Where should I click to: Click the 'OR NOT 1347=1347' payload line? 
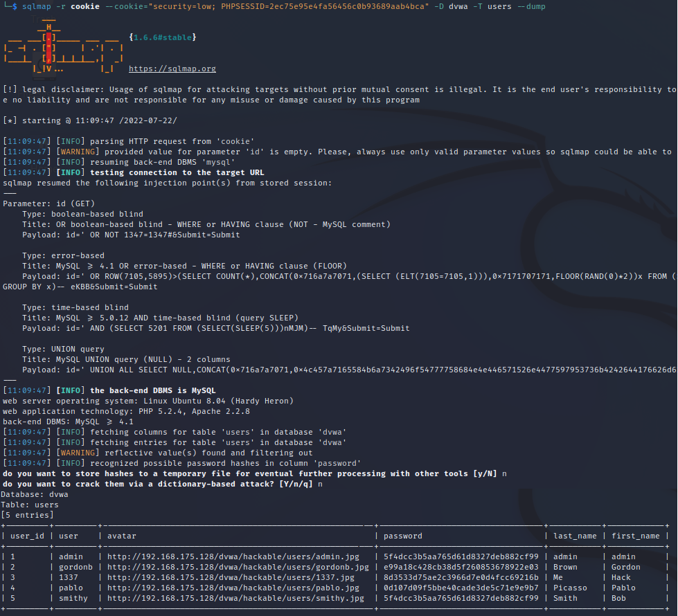131,235
